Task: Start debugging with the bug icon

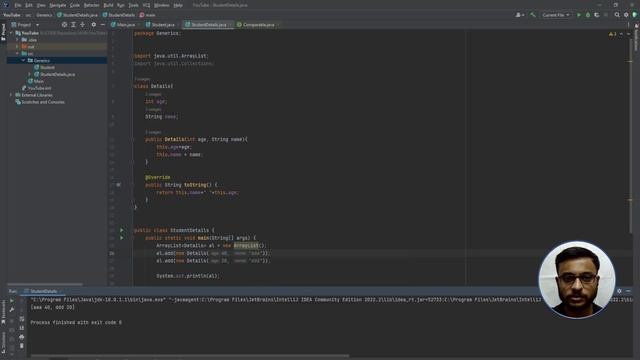Action: point(588,15)
